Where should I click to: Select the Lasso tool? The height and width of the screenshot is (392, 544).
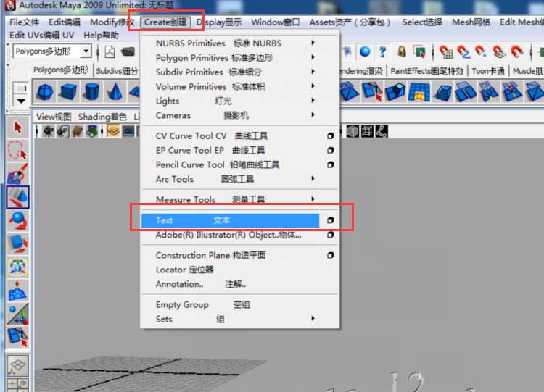click(17, 151)
